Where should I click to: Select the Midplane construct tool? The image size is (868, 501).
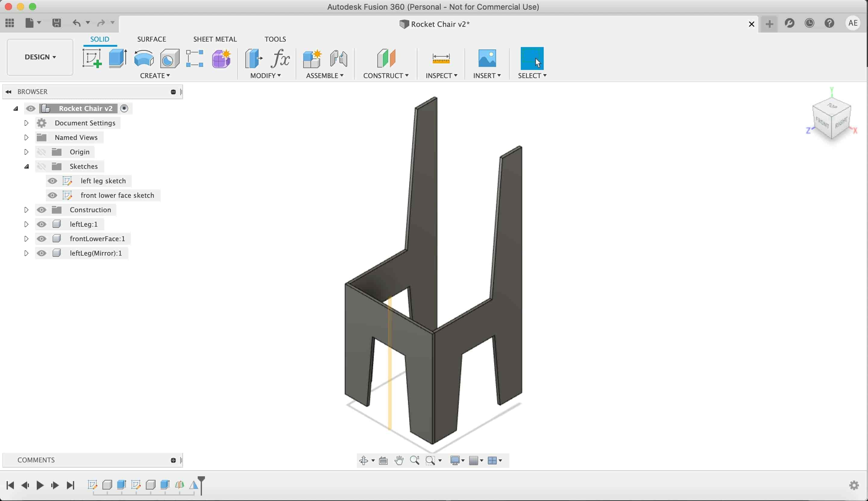click(x=386, y=58)
